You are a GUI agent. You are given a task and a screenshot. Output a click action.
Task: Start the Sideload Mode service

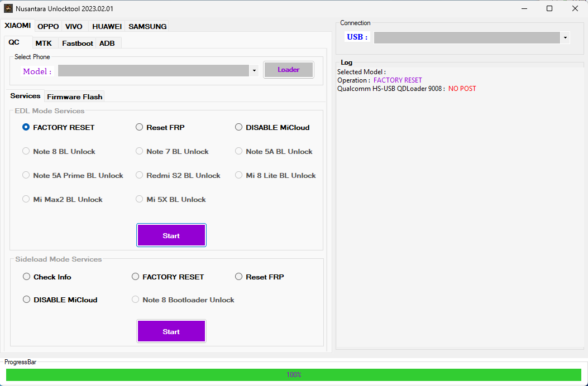171,331
